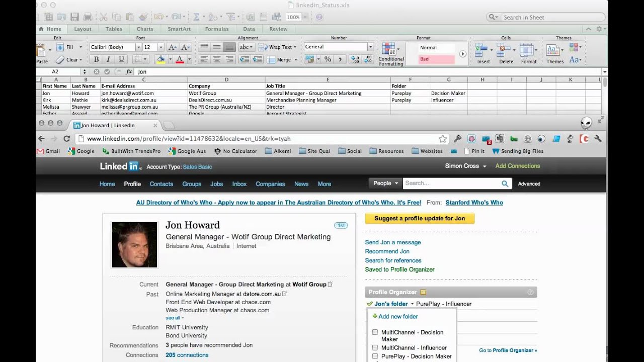This screenshot has width=644, height=362.
Task: Click the font color red A swatch
Action: (x=180, y=59)
